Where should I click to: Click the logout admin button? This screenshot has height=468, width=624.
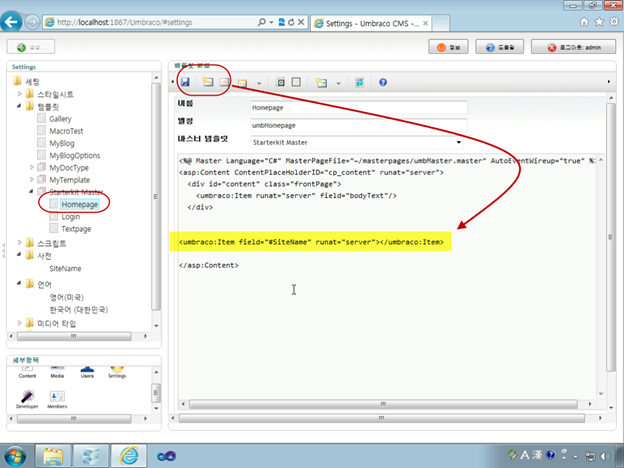pos(573,47)
